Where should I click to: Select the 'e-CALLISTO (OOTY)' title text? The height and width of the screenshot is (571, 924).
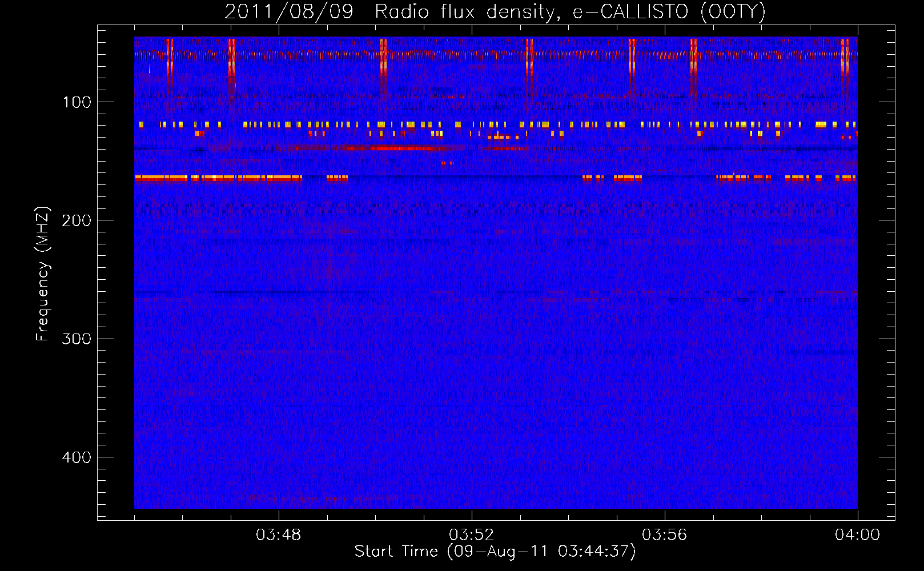point(669,12)
